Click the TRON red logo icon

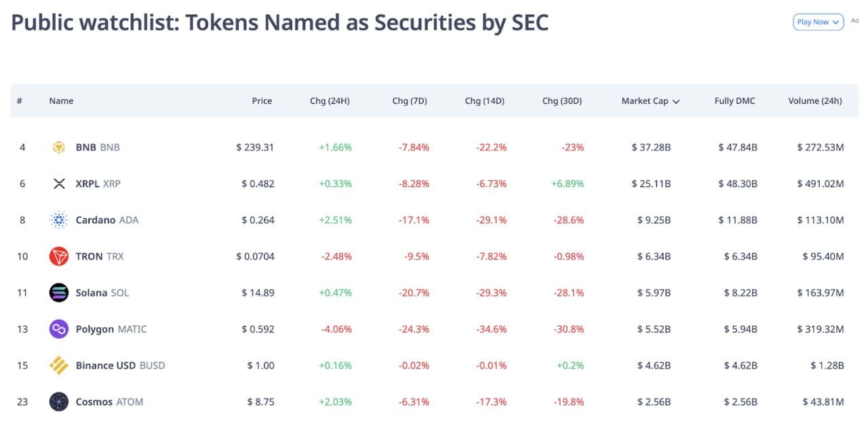coord(59,257)
